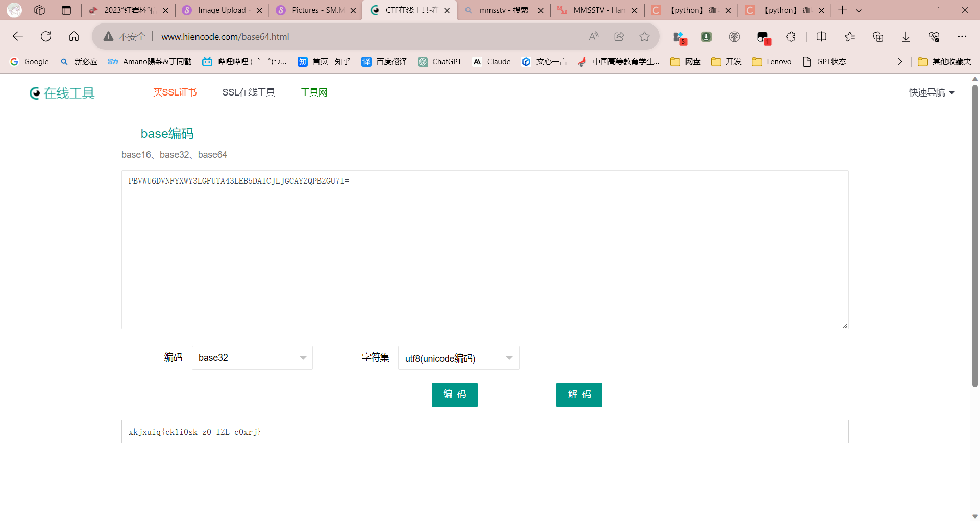Open the utf8 character set dropdown
The width and height of the screenshot is (980, 521).
(458, 358)
